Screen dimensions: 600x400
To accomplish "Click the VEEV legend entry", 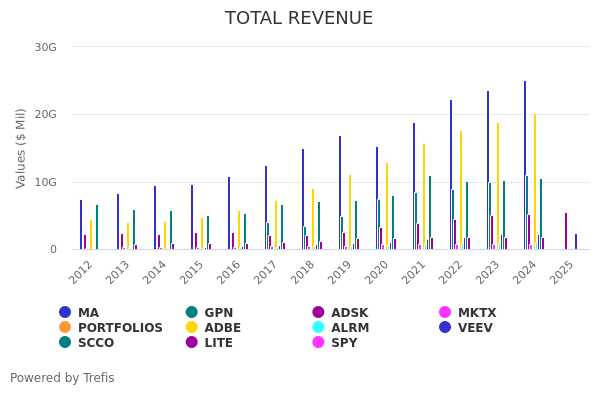I will (x=474, y=328).
